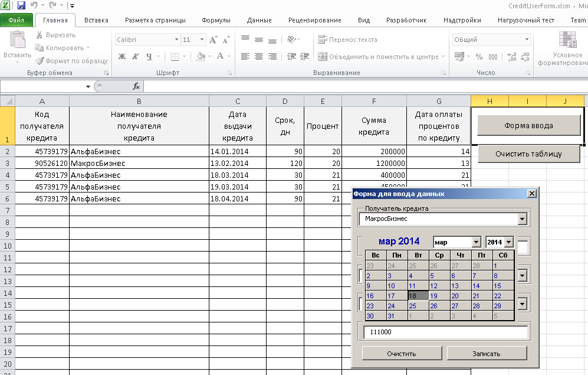Open the Файл tab

[16, 20]
